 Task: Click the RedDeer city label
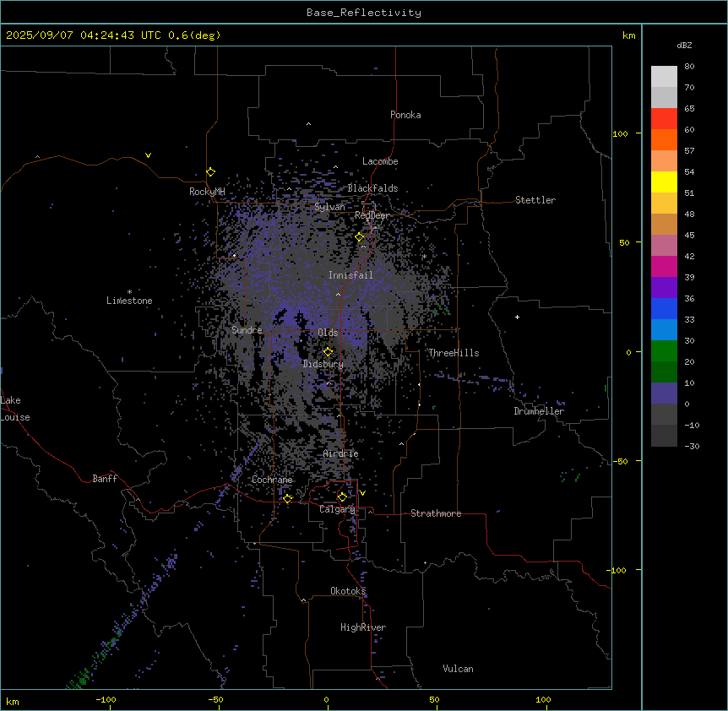click(372, 215)
